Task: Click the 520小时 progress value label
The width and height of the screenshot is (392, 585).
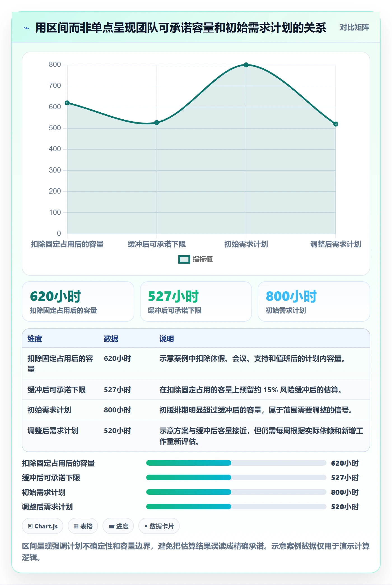Action: (x=345, y=507)
